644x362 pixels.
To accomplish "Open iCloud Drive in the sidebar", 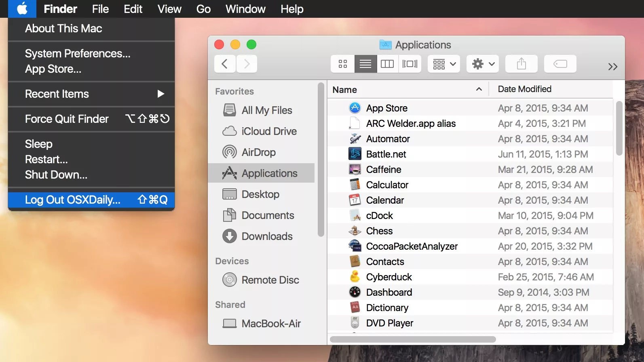I will click(x=261, y=131).
